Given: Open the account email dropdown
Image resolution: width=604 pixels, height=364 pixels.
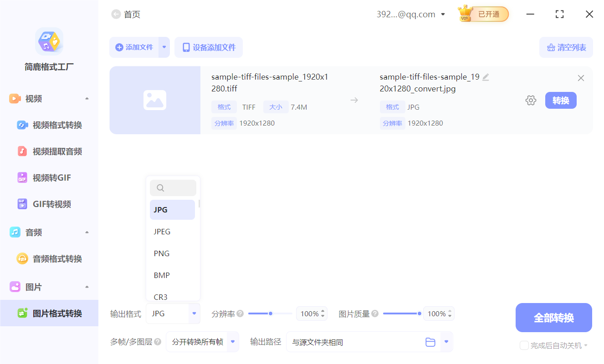Looking at the screenshot, I should [x=442, y=14].
